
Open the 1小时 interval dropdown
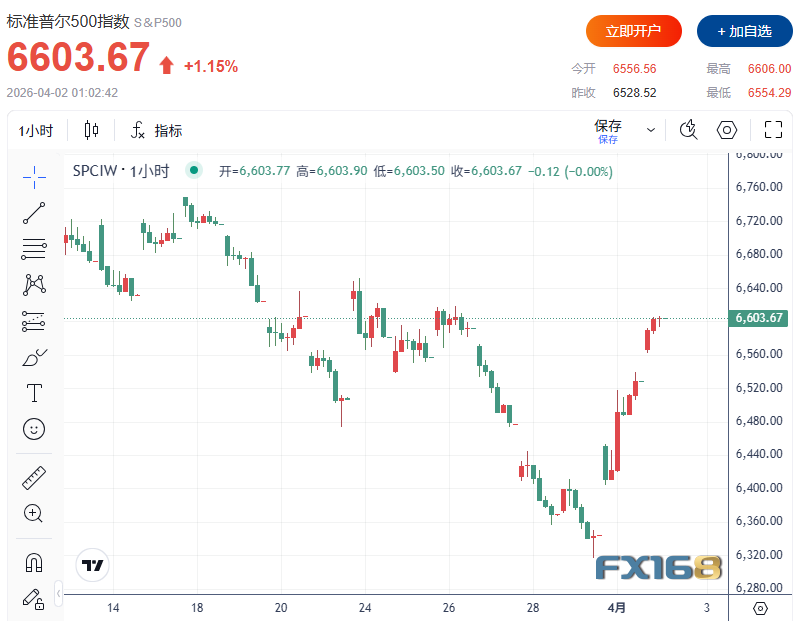[36, 130]
